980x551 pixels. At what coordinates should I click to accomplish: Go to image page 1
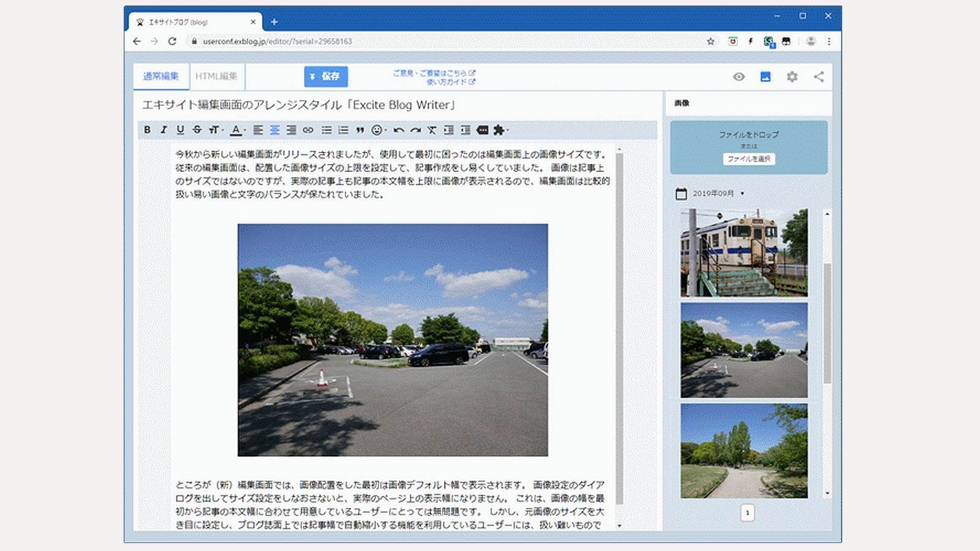pyautogui.click(x=747, y=513)
